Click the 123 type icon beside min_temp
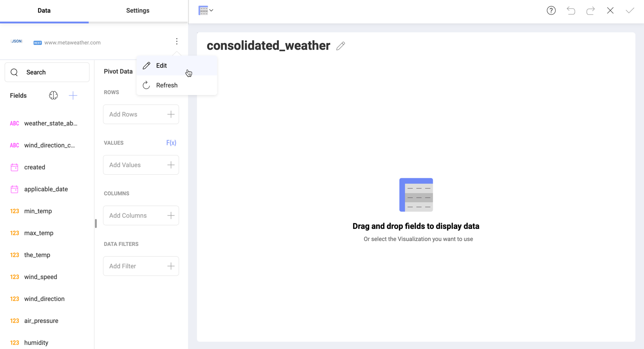Viewport: 644px width, 349px height. click(x=14, y=211)
